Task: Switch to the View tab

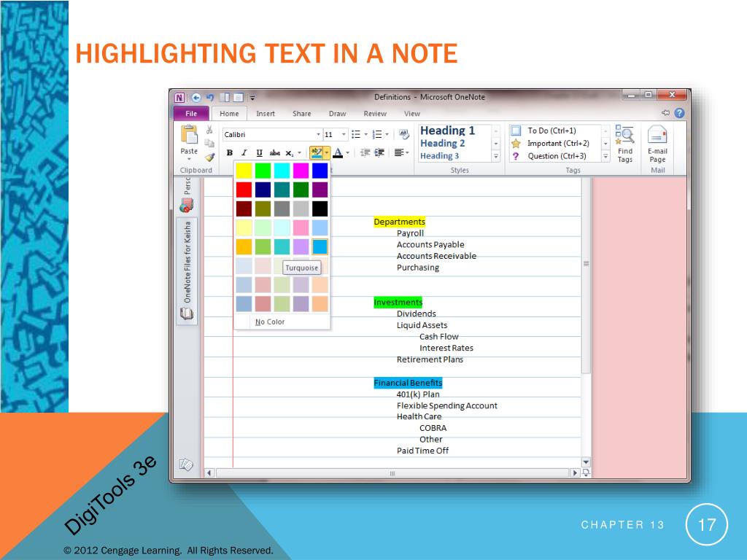Action: [x=412, y=113]
